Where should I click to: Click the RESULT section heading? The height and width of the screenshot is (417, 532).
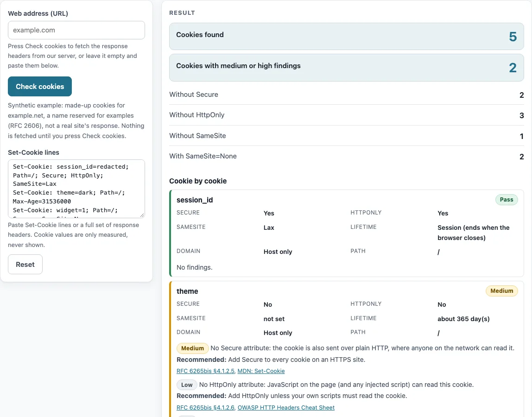click(x=182, y=13)
